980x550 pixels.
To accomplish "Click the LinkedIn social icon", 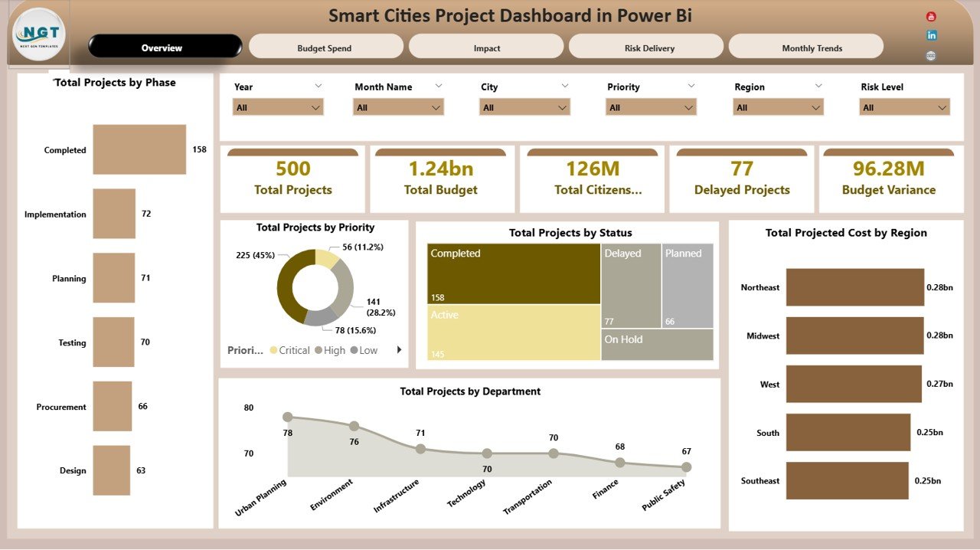I will [931, 34].
